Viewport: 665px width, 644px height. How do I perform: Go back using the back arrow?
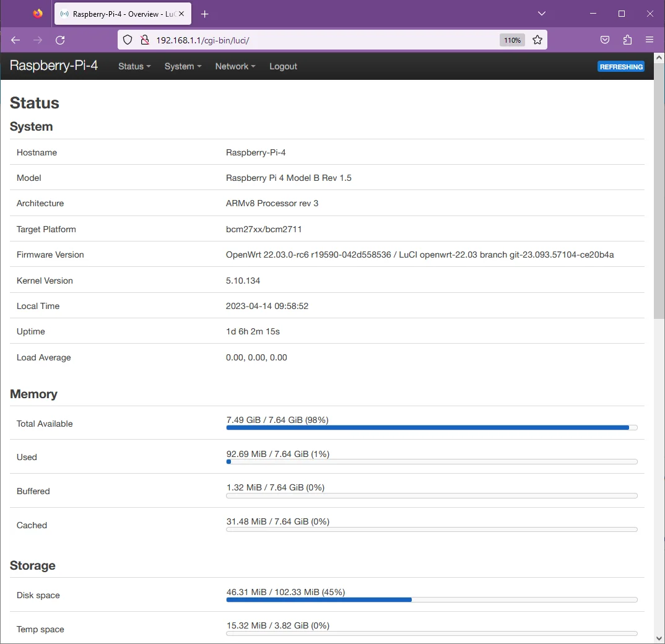pos(16,40)
